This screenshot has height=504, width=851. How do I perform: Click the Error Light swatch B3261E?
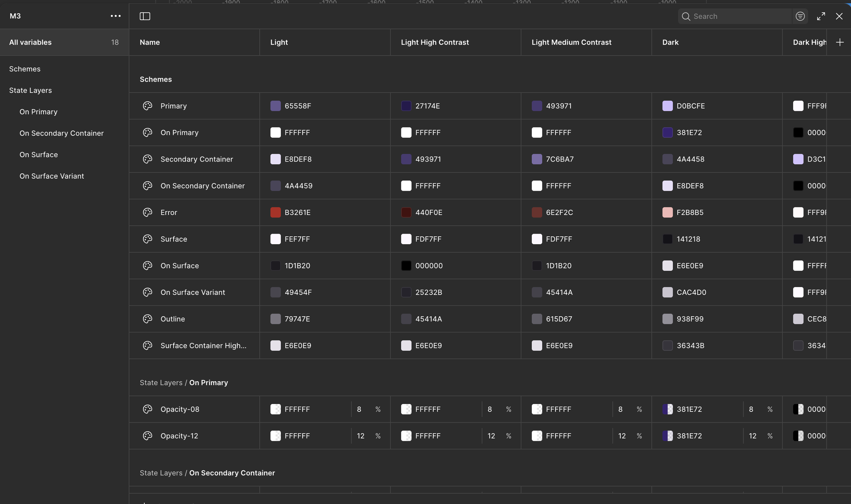(x=275, y=212)
